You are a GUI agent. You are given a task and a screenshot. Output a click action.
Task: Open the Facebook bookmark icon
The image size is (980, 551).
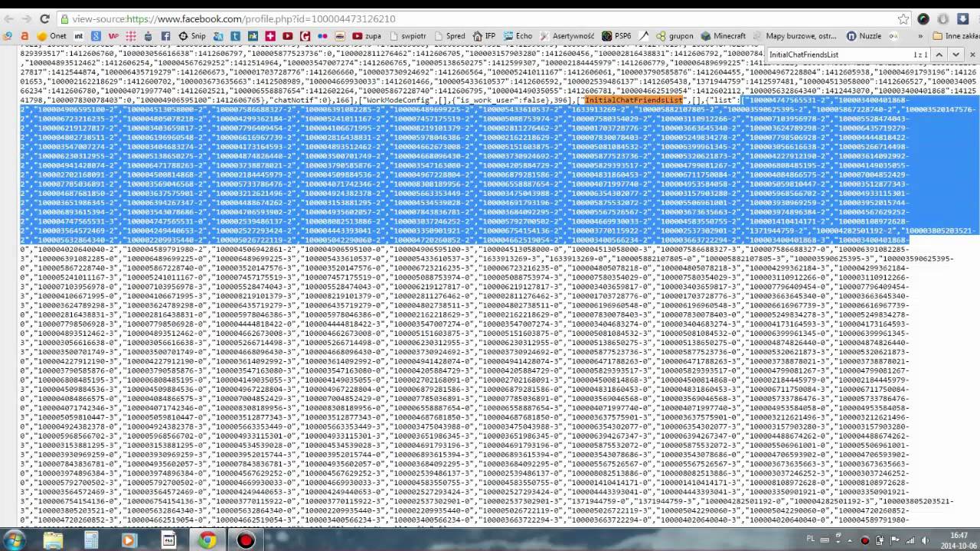pyautogui.click(x=165, y=36)
